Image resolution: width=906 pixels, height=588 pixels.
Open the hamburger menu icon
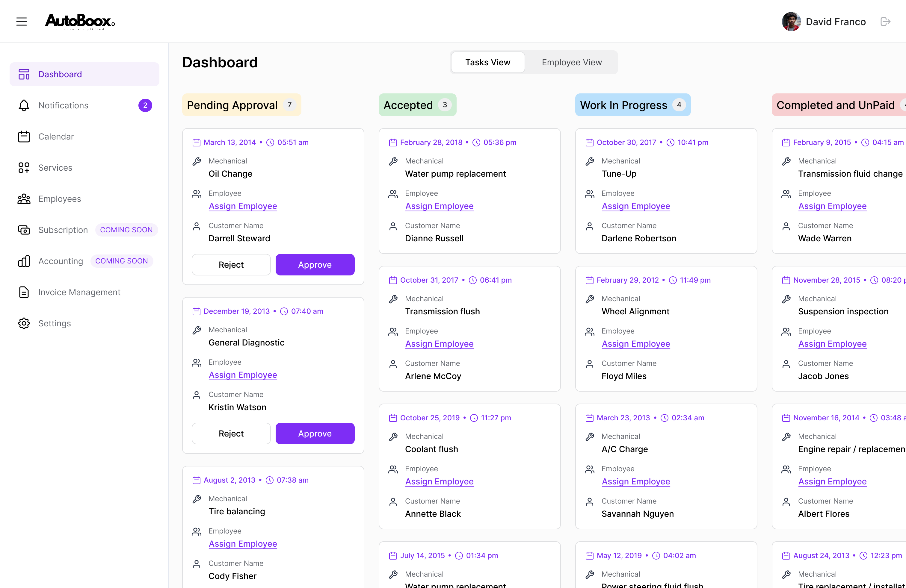click(x=22, y=22)
